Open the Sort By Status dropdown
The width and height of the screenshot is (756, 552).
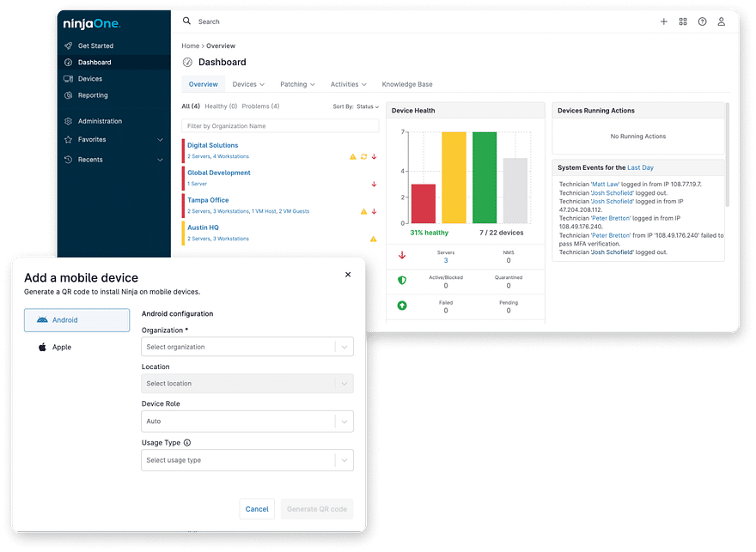[368, 106]
